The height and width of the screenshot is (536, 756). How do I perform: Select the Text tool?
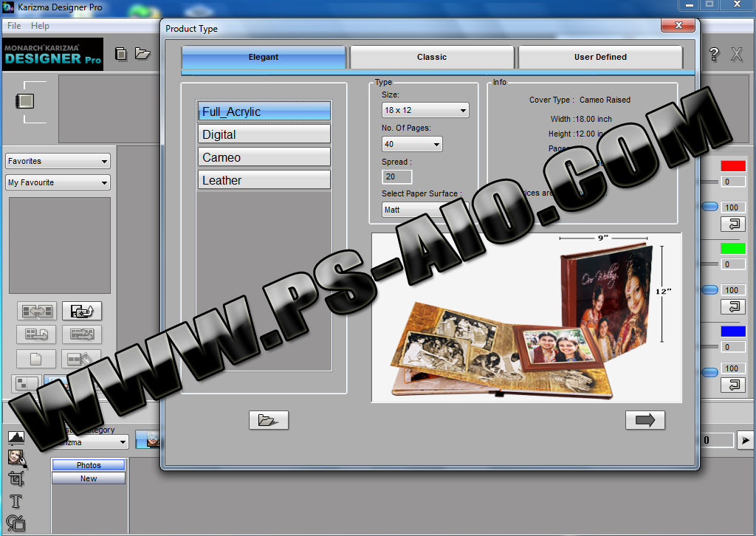(x=16, y=501)
